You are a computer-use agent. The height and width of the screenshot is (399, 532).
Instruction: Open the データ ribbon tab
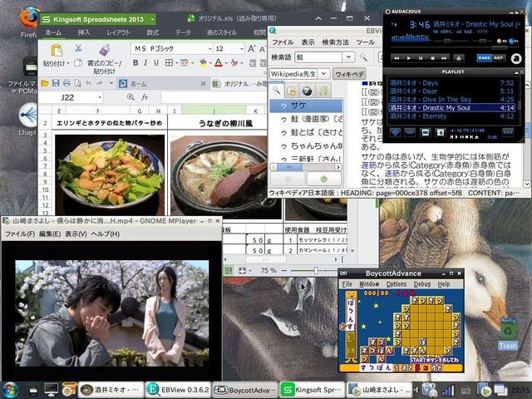tap(183, 32)
